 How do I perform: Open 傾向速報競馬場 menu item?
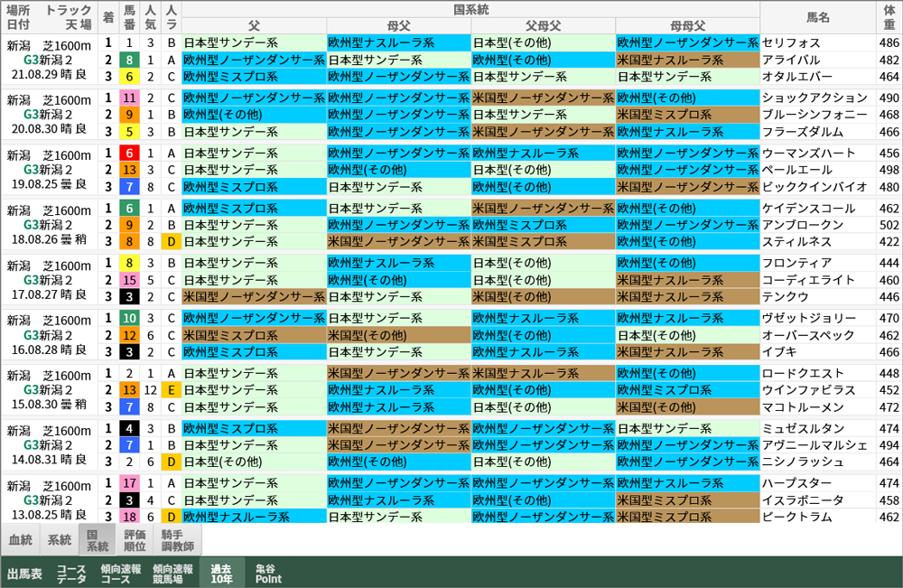172,574
